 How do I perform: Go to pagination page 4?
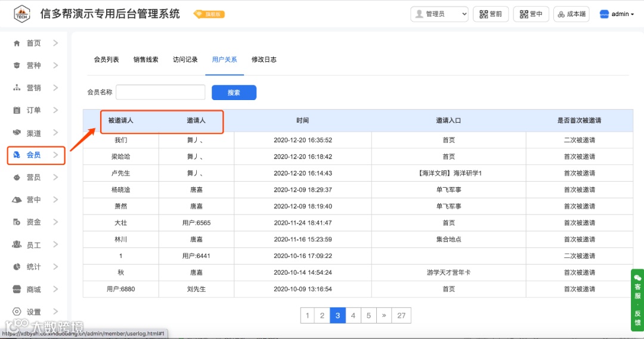pos(353,316)
